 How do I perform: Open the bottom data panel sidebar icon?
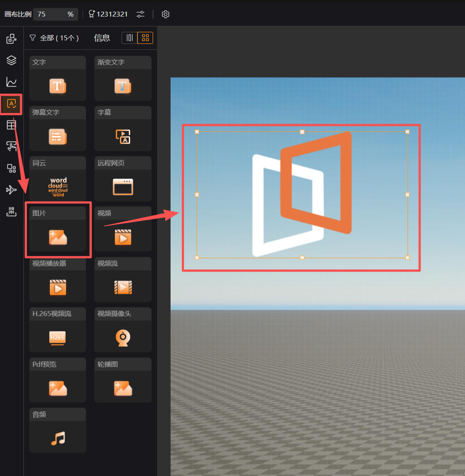11,212
